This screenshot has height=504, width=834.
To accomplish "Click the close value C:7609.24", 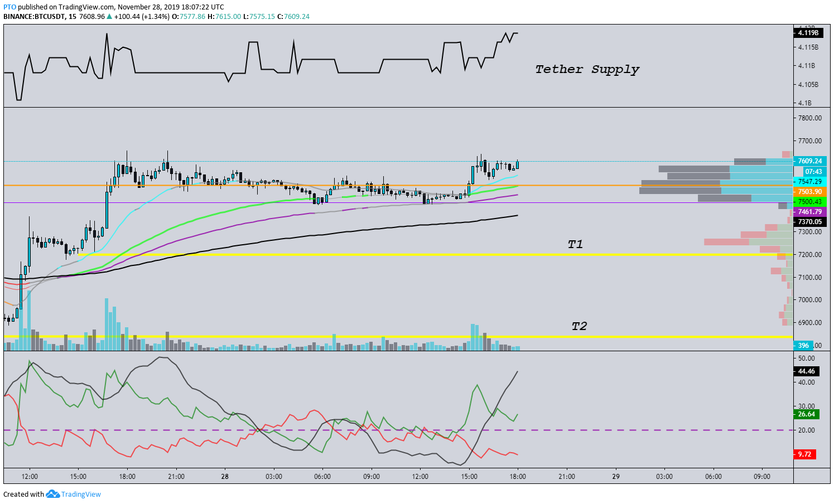I will [293, 17].
